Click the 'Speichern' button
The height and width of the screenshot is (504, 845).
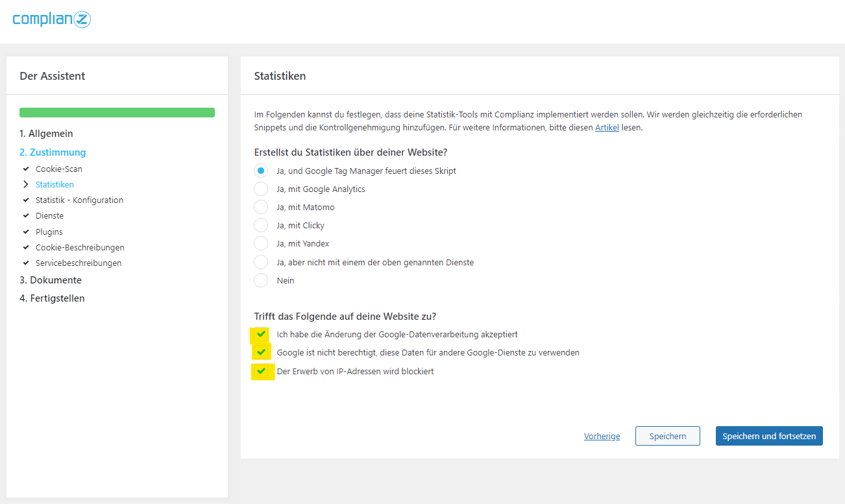pos(668,436)
